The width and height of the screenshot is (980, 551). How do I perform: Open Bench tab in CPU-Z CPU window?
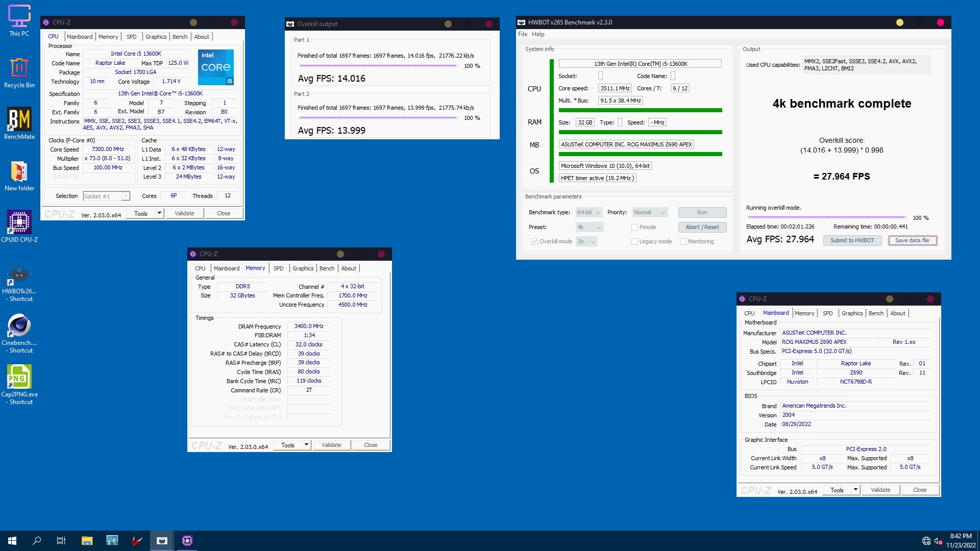[180, 37]
